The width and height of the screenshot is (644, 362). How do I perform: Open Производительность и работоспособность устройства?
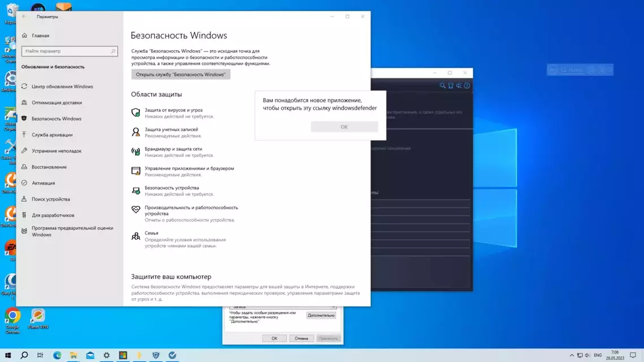pyautogui.click(x=191, y=210)
